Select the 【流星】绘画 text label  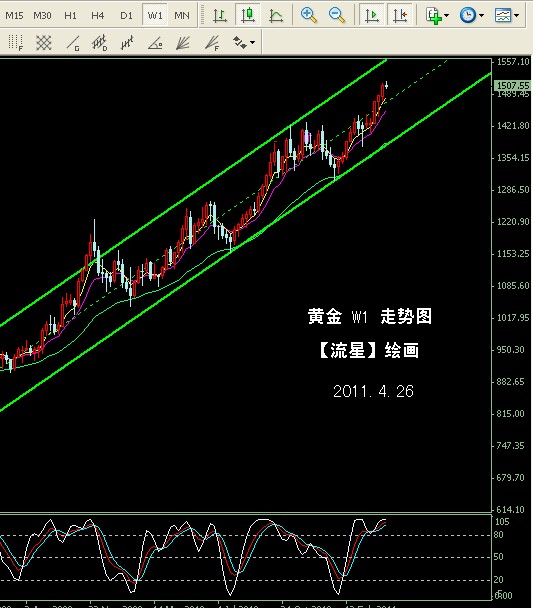tap(368, 351)
